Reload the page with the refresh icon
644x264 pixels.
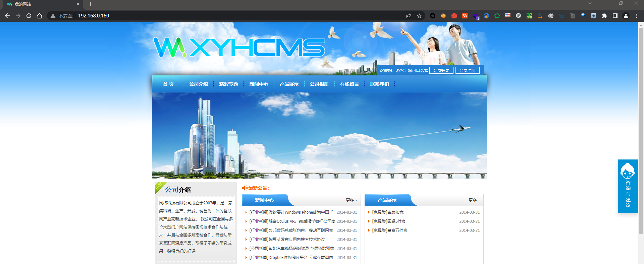click(x=29, y=16)
